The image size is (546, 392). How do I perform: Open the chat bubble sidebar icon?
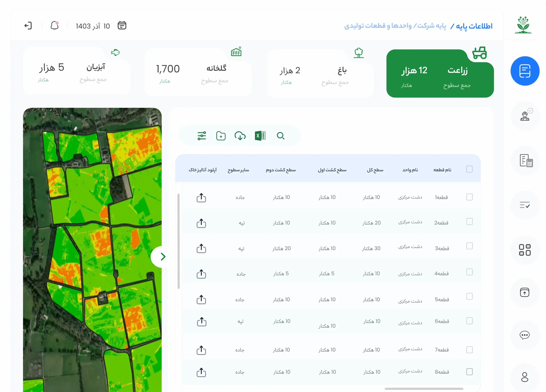coord(525,335)
